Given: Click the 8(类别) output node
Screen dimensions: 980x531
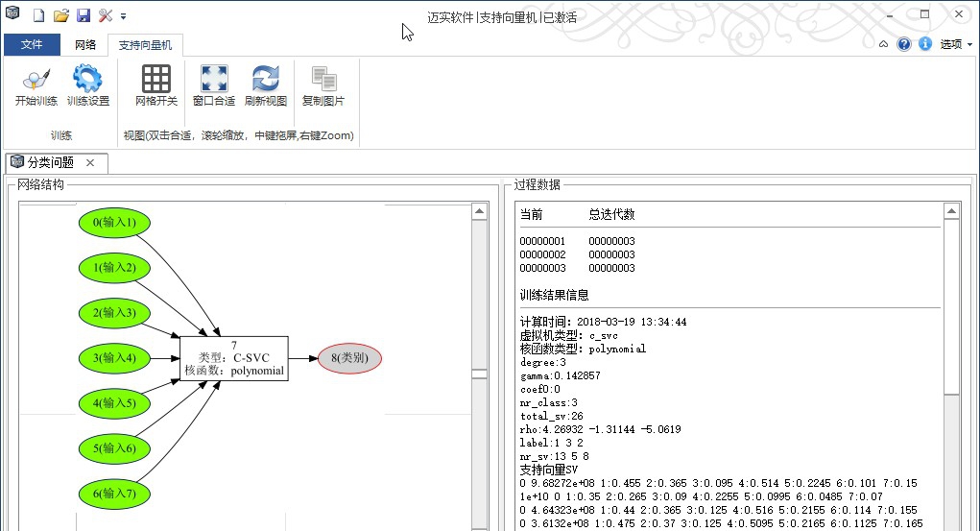Looking at the screenshot, I should [349, 358].
